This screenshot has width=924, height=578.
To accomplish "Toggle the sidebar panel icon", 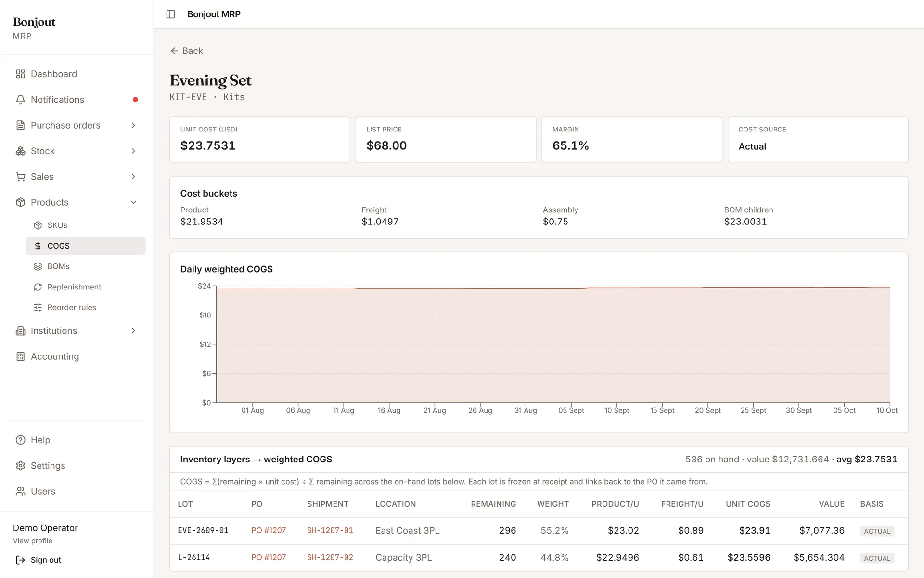I will pyautogui.click(x=170, y=14).
